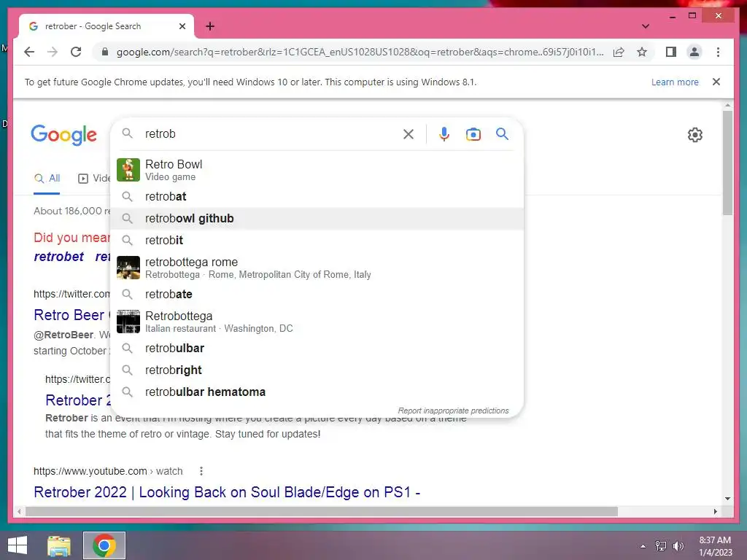Dismiss the Windows update notification bar
747x560 pixels.
pos(716,82)
